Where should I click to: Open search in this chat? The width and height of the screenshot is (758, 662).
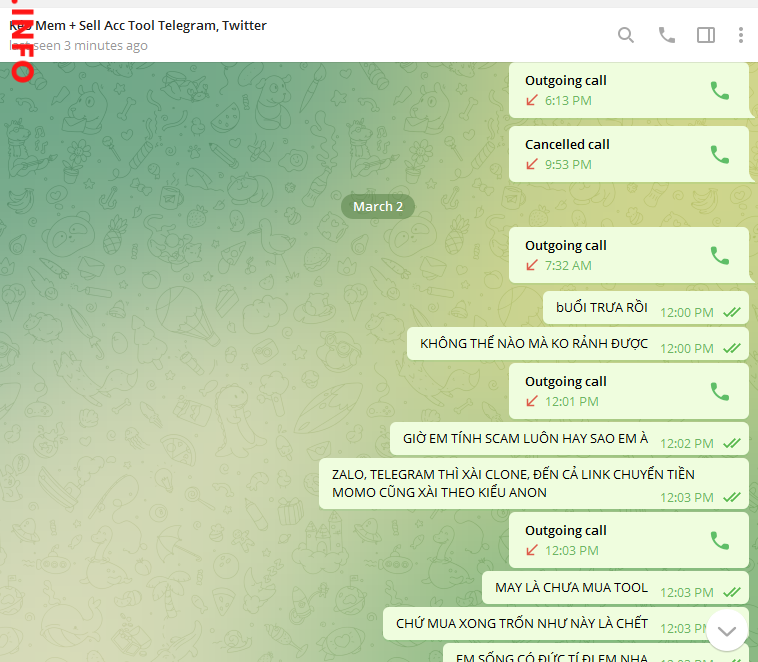click(x=626, y=35)
